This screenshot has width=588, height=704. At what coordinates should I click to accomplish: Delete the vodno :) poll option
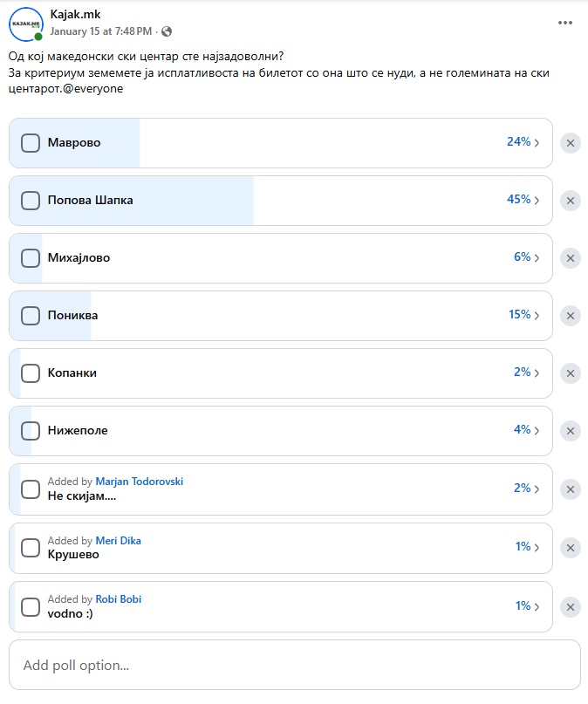[571, 607]
